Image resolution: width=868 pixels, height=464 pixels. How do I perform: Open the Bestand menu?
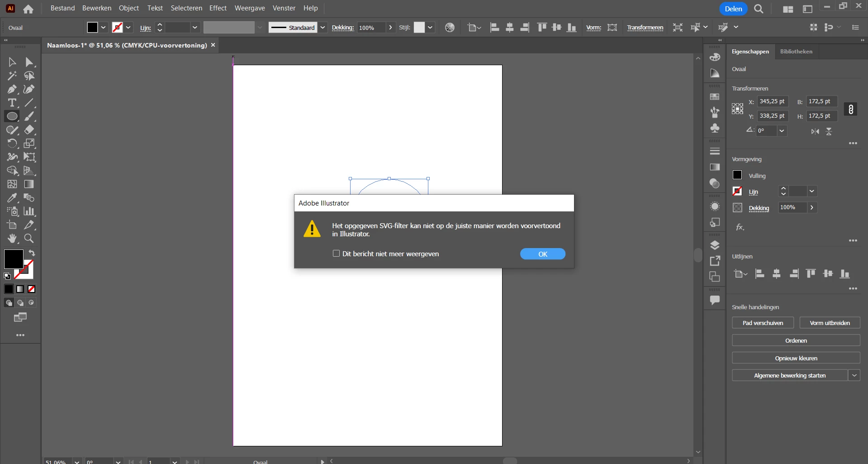62,8
